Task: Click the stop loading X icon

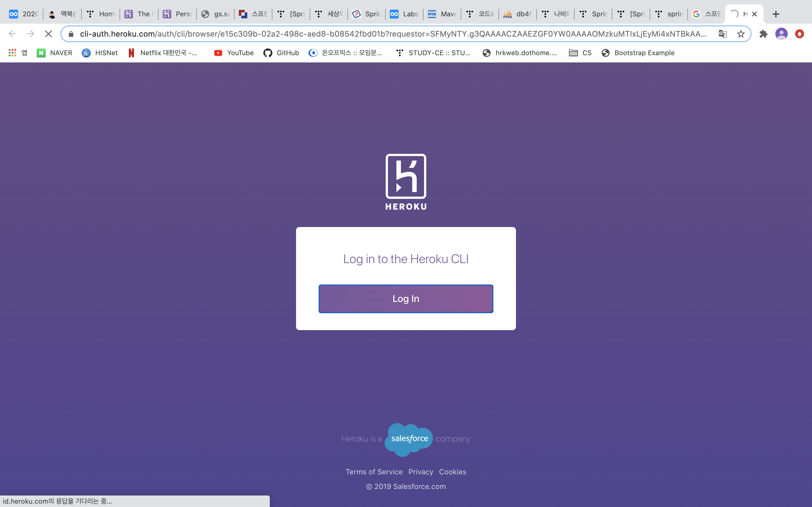Action: pyautogui.click(x=48, y=34)
